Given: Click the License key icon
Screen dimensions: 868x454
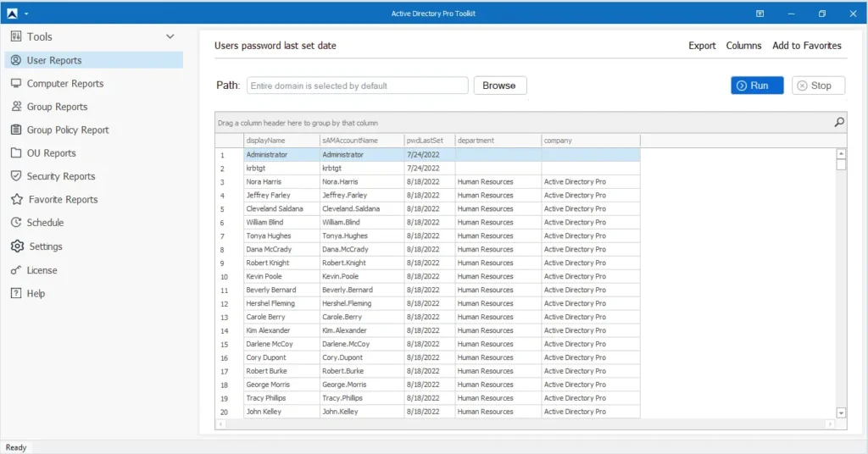Looking at the screenshot, I should tap(16, 270).
